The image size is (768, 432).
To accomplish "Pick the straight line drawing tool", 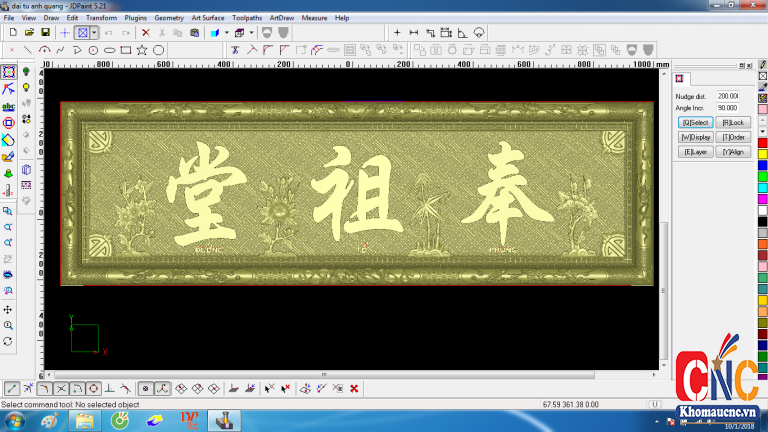I will (x=28, y=50).
